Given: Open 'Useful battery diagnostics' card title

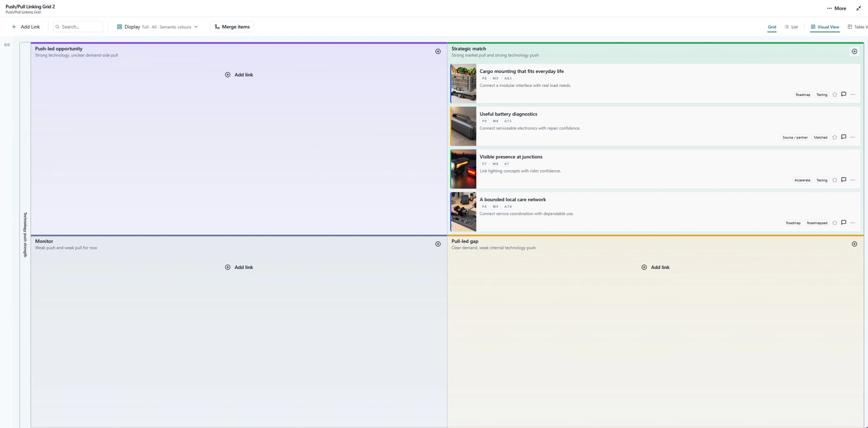Looking at the screenshot, I should tap(509, 114).
